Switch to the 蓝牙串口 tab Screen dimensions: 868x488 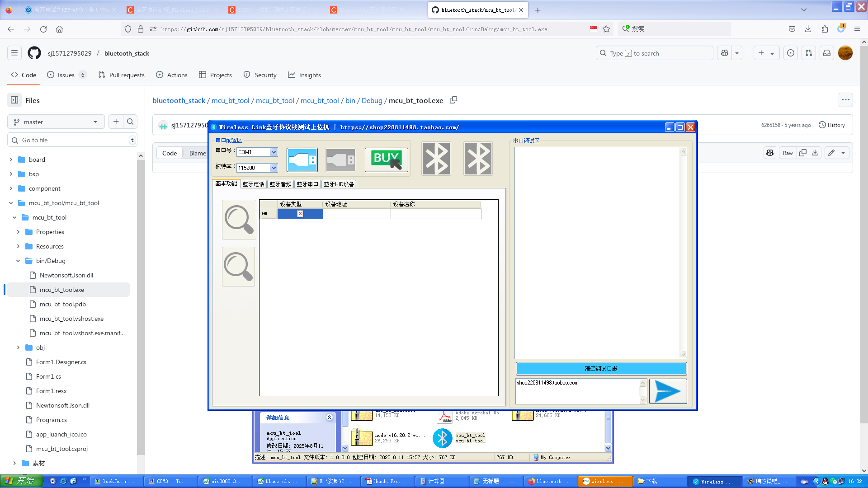pyautogui.click(x=307, y=184)
